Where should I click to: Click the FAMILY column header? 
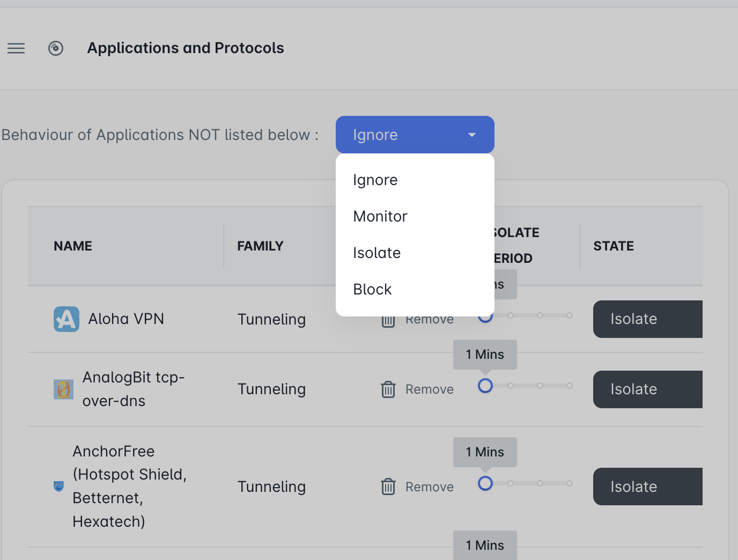point(260,246)
